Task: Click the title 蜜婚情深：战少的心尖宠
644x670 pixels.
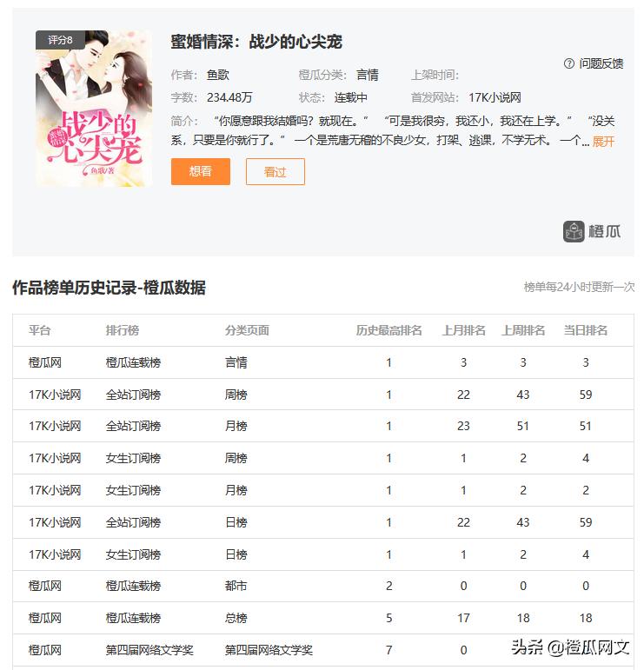Action: point(256,42)
